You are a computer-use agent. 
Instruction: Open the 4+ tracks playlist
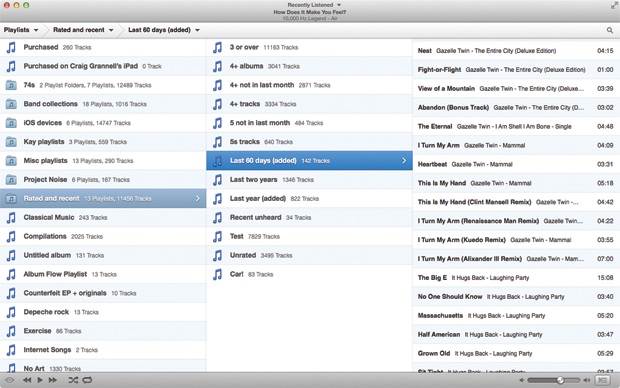click(309, 104)
